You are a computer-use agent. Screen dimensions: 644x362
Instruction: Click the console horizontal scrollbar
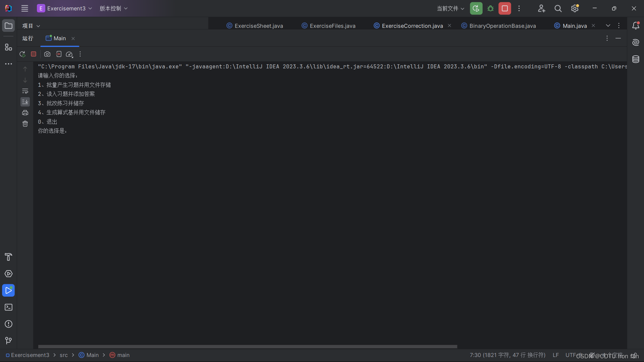[248, 347]
